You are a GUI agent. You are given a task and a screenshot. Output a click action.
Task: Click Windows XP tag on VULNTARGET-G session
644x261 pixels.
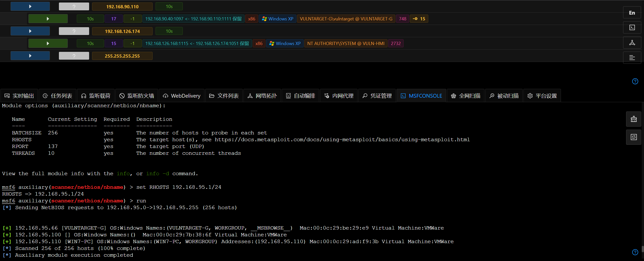click(278, 19)
